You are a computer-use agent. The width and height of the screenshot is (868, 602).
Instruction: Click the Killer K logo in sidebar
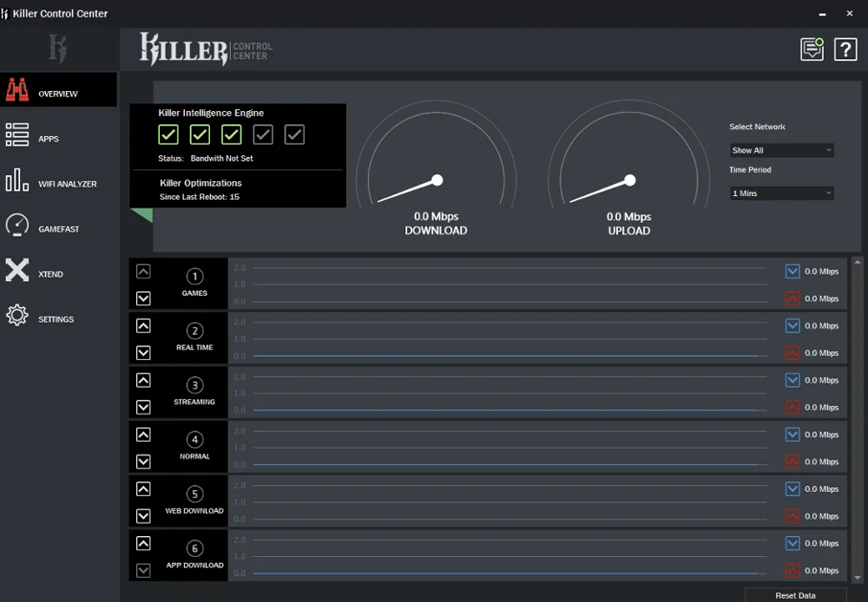(x=57, y=48)
